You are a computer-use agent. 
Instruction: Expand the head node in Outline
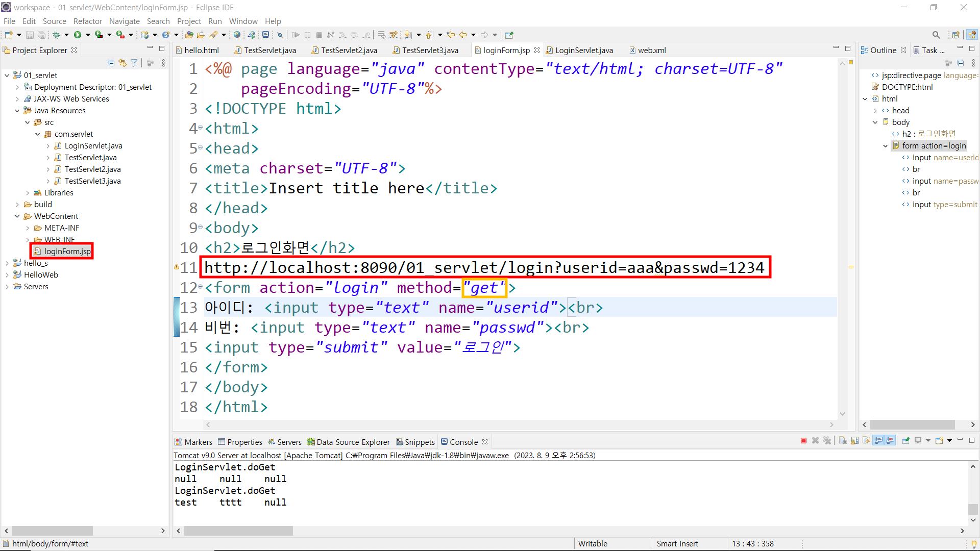click(x=875, y=111)
